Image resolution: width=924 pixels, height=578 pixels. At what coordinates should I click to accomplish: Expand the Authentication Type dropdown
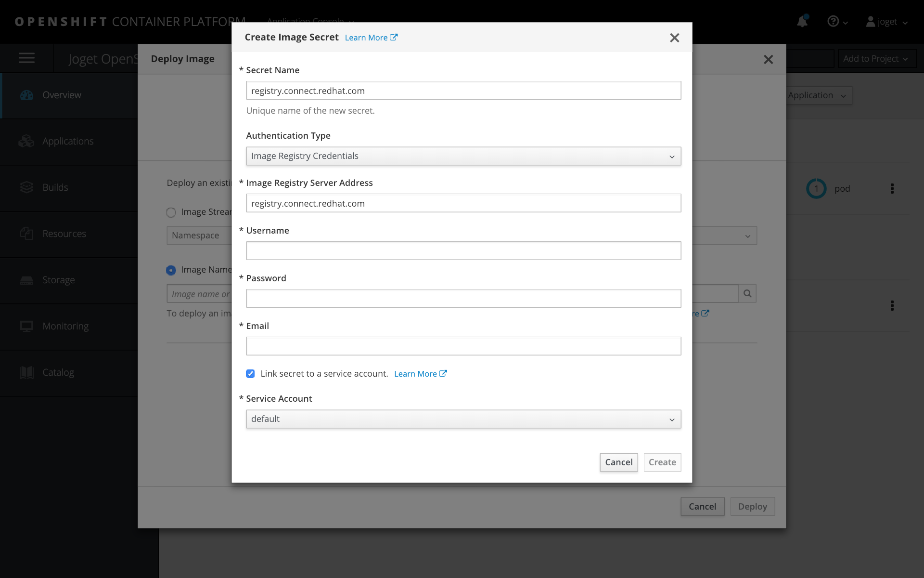(463, 156)
